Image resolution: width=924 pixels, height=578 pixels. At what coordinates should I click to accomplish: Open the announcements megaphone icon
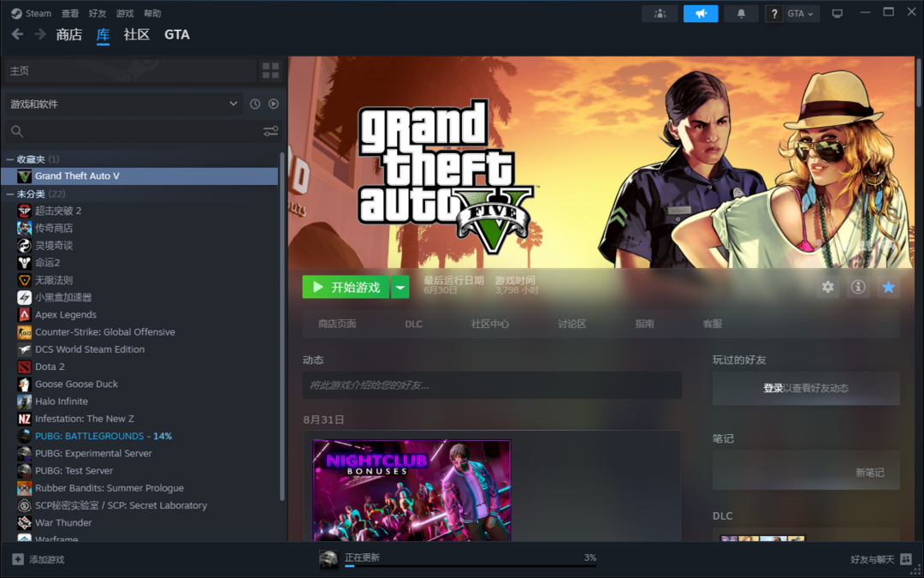tap(701, 14)
